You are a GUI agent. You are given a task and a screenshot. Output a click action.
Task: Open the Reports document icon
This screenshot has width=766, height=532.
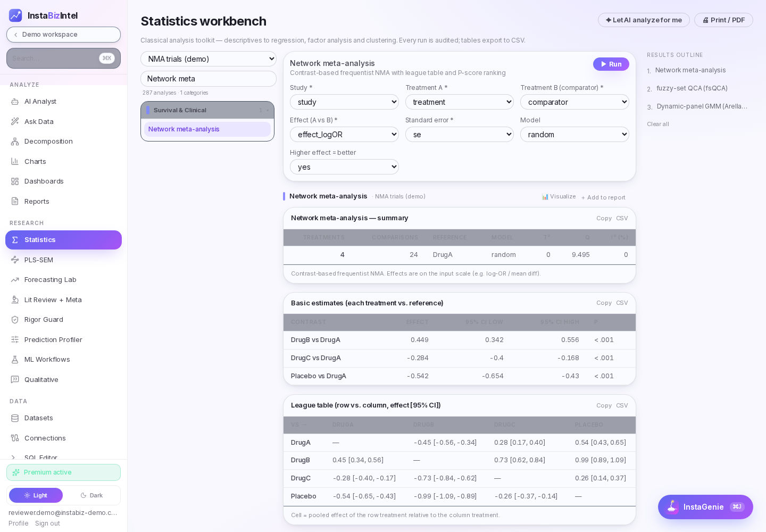pyautogui.click(x=15, y=201)
